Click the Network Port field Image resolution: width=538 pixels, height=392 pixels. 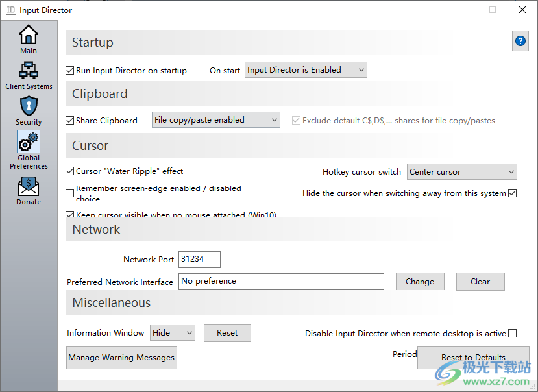199,259
